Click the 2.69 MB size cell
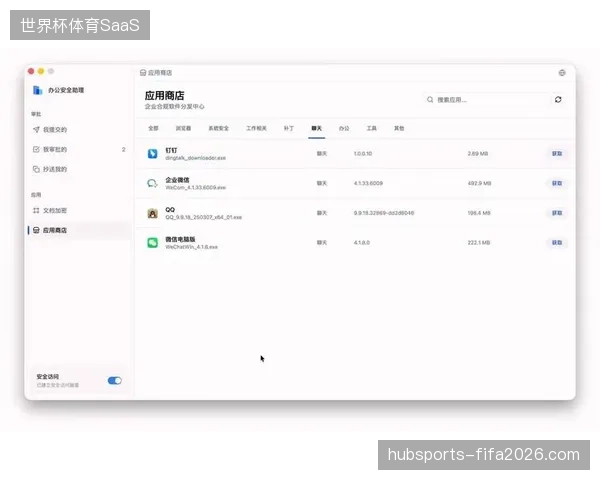This screenshot has width=600, height=480. pyautogui.click(x=478, y=153)
